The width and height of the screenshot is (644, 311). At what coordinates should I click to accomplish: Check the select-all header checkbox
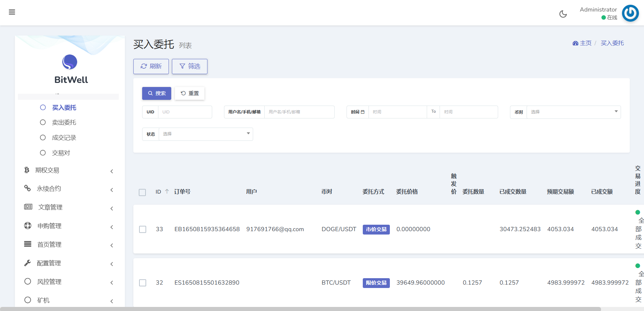(142, 192)
